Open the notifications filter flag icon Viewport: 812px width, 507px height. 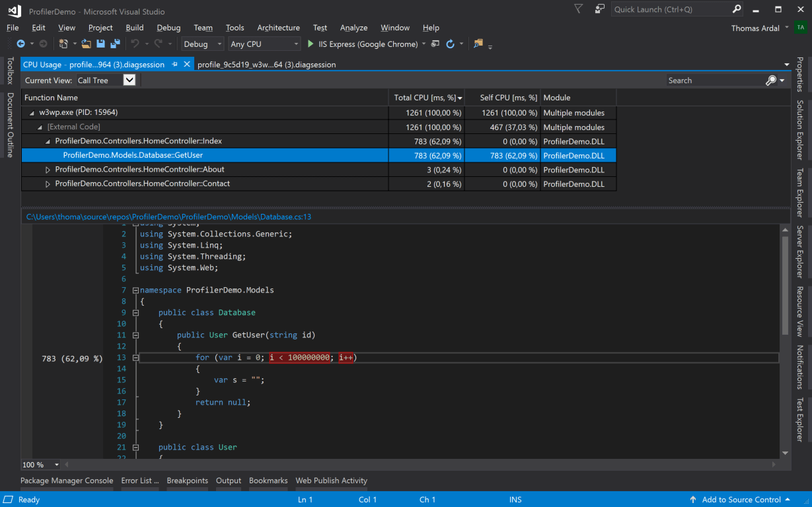click(579, 9)
